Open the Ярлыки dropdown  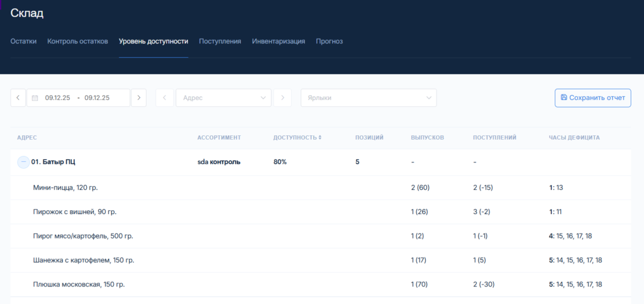[368, 98]
